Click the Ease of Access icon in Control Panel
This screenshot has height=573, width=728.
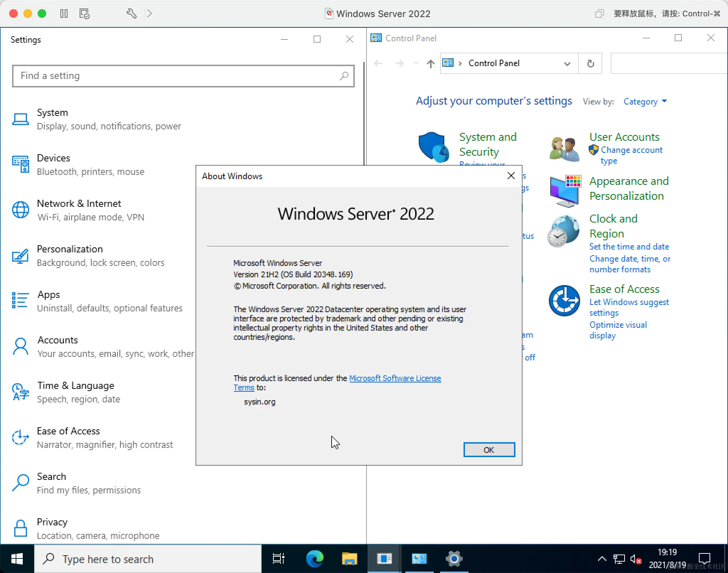pyautogui.click(x=563, y=301)
